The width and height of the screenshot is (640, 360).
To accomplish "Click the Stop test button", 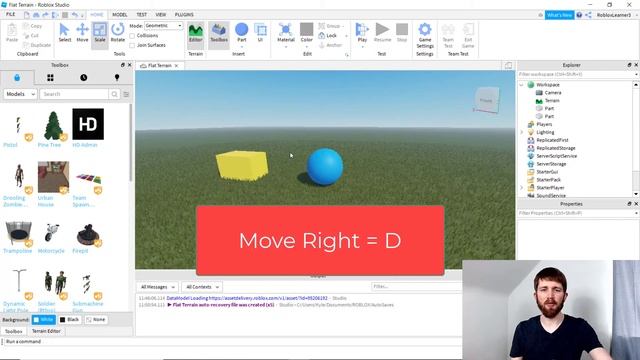I will tap(402, 33).
